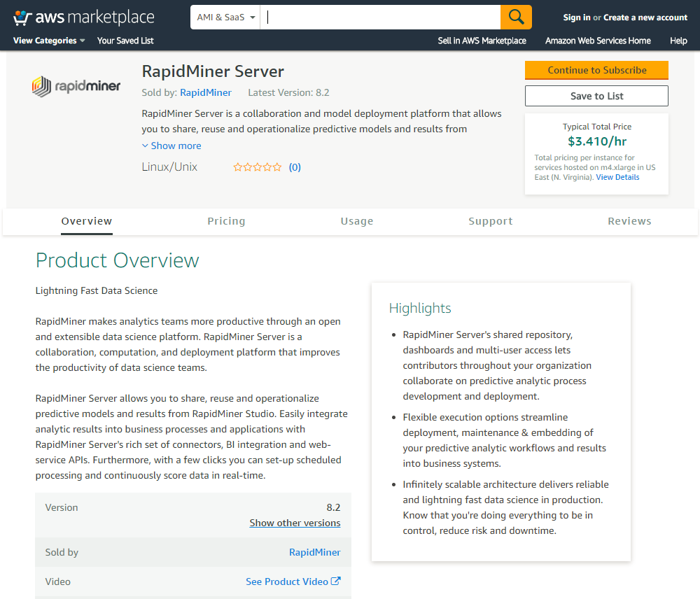Viewport: 700px width, 599px height.
Task: Switch to the Support tab
Action: pyautogui.click(x=490, y=221)
